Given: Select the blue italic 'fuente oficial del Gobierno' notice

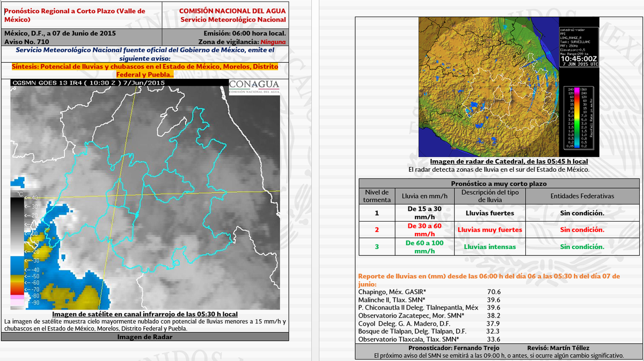Looking at the screenshot, I should pyautogui.click(x=145, y=54).
